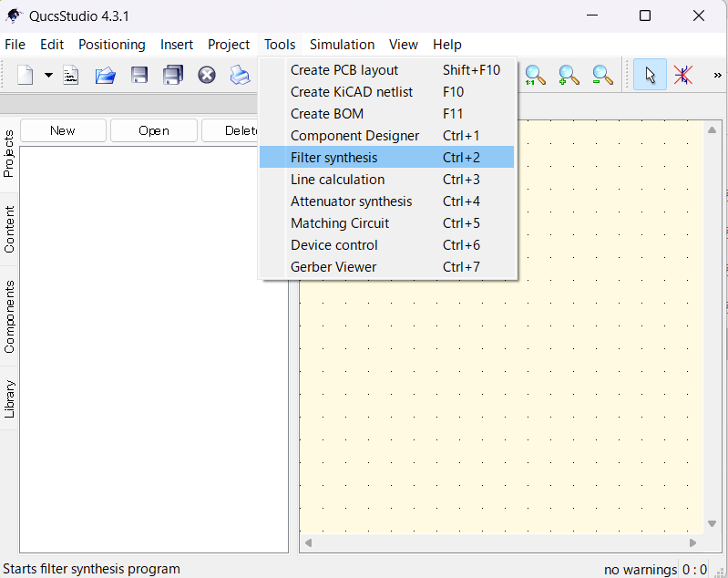The image size is (728, 578).
Task: Switch to the Components side tab
Action: [x=9, y=316]
